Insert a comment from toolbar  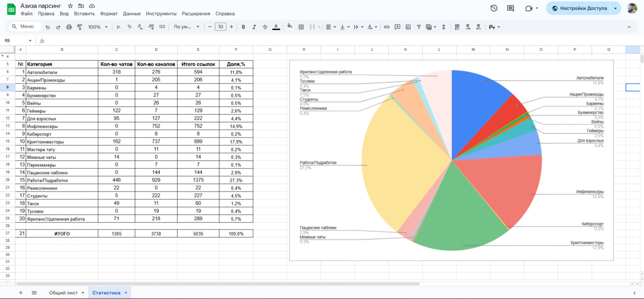397,27
